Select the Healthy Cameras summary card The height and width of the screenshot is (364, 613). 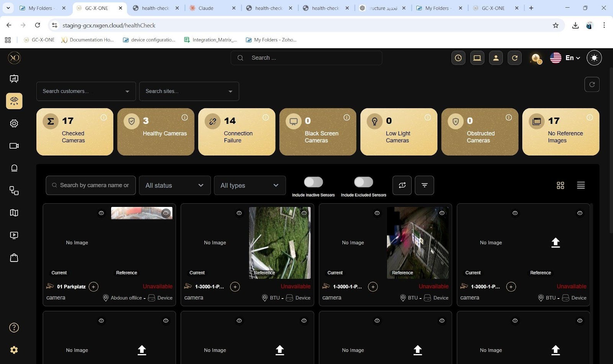point(156,132)
